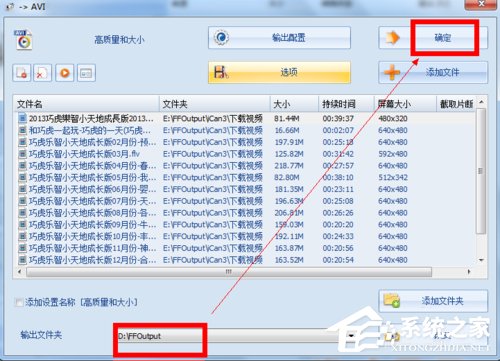Click duration value 00:39:37
Image resolution: width=500 pixels, height=361 pixels.
coord(338,118)
